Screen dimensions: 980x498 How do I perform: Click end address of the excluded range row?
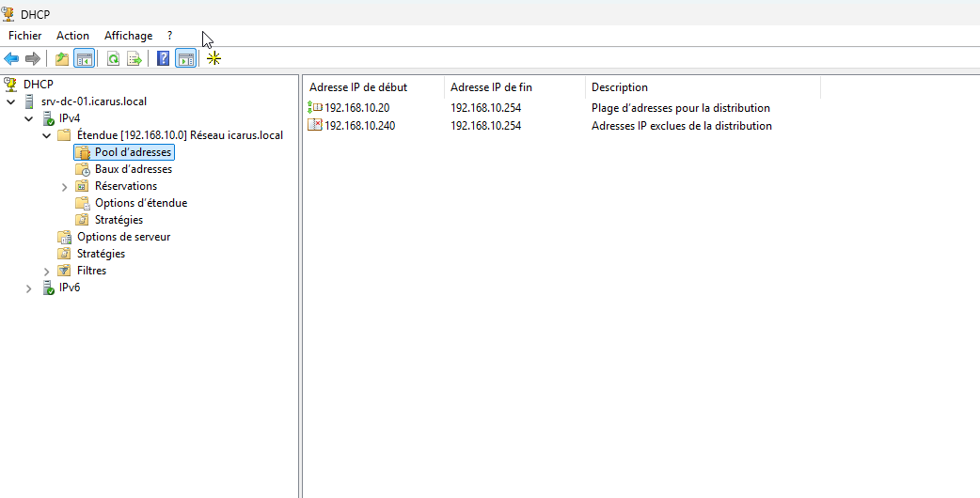tap(485, 125)
